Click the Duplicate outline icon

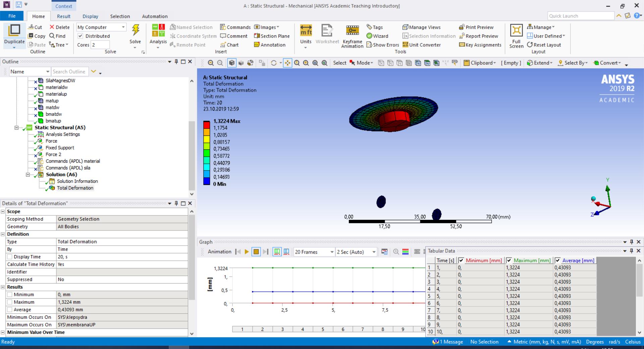[14, 30]
